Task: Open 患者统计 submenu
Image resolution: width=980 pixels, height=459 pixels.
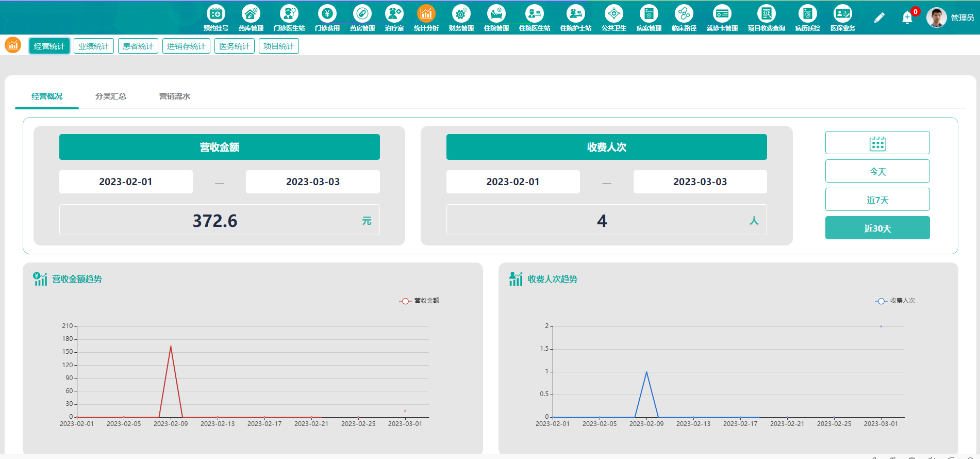Action: click(x=138, y=46)
